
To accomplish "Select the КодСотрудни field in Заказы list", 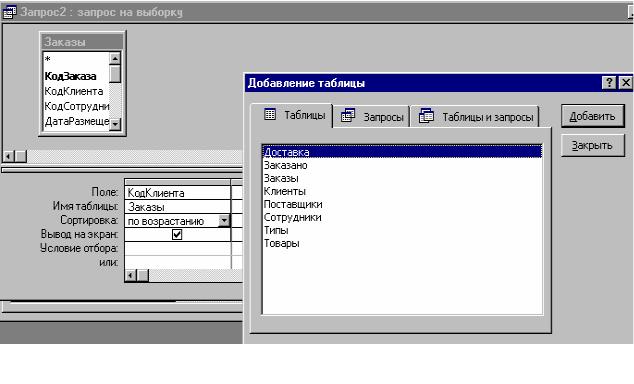I will pyautogui.click(x=76, y=106).
